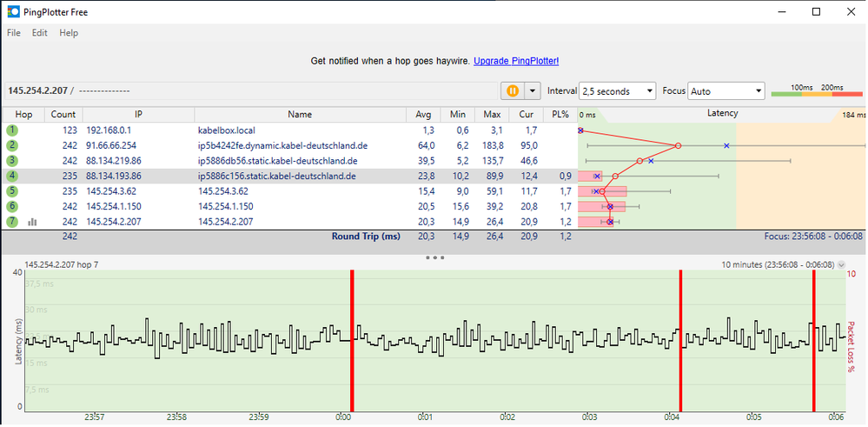Open the Interval dropdown showing 2,5 seconds
This screenshot has height=427, width=868.
pos(617,90)
